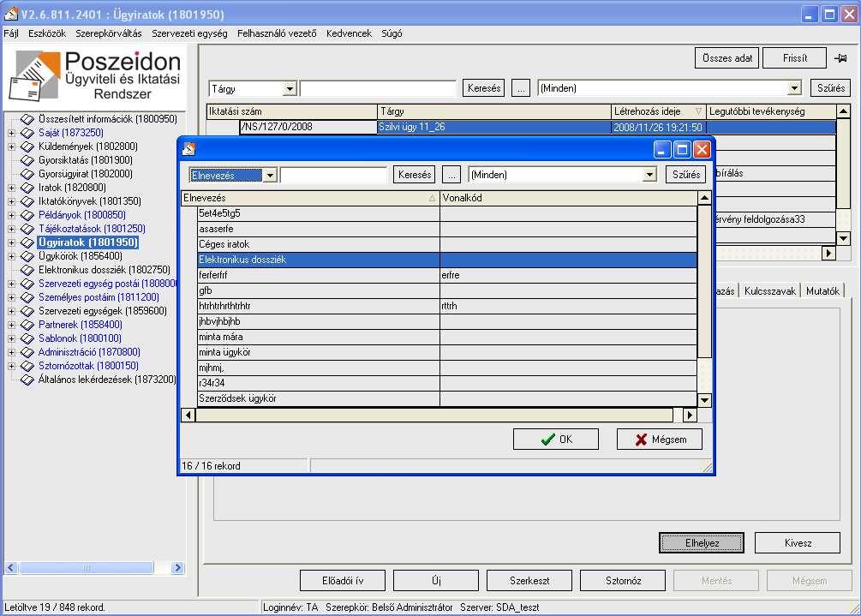Expand the Adminisztráció tree node
Image resolution: width=861 pixels, height=616 pixels.
pos(11,352)
